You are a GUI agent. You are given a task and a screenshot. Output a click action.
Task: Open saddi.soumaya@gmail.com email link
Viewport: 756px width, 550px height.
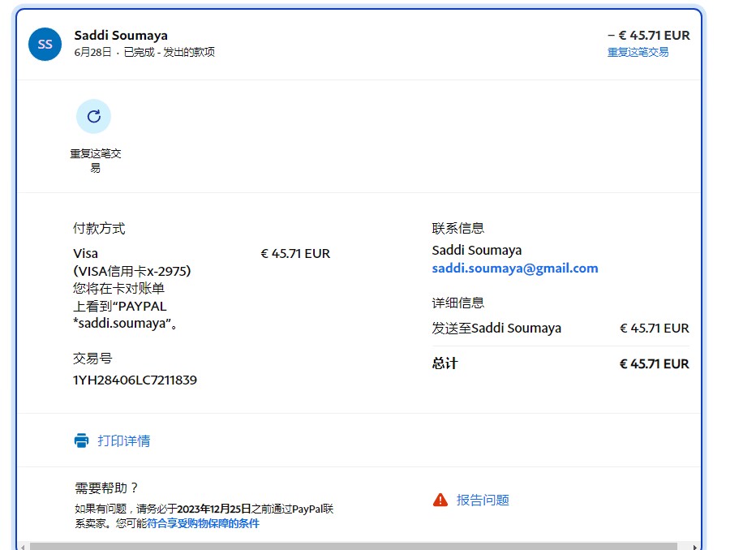click(x=514, y=268)
